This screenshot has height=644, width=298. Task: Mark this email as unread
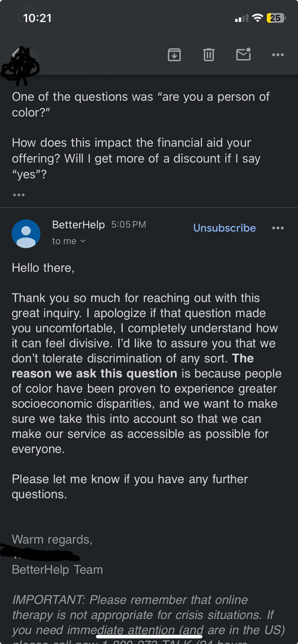[x=243, y=54]
